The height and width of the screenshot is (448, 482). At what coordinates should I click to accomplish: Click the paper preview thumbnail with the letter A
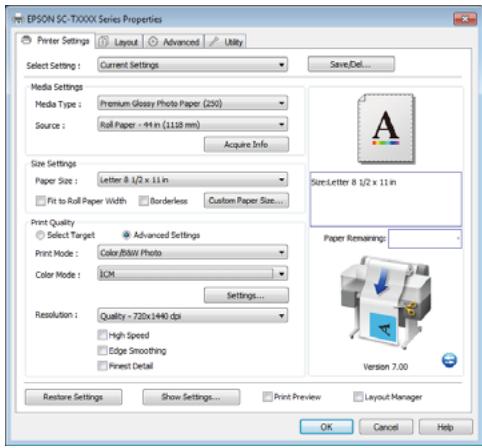pyautogui.click(x=386, y=128)
